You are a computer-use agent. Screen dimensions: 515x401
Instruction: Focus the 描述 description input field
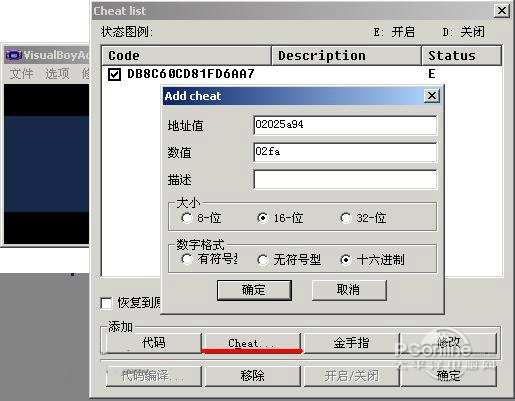point(345,179)
